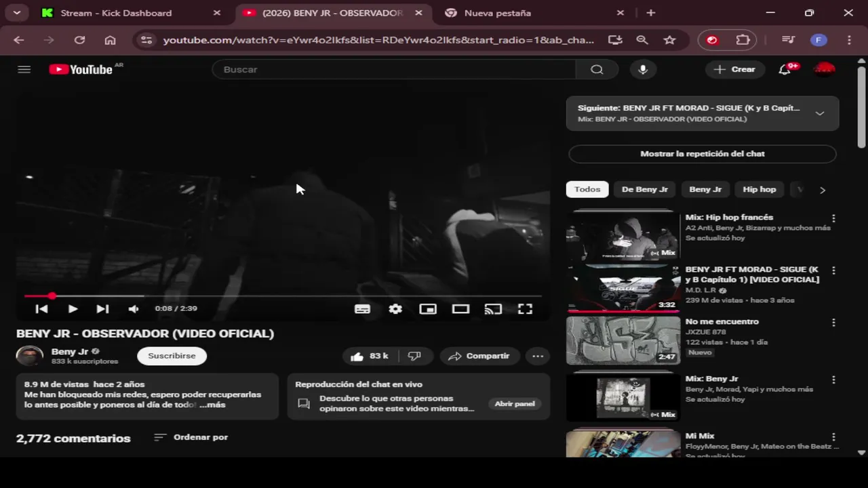Seek on the video progress bar
Screen dimensions: 868x488
[283, 296]
